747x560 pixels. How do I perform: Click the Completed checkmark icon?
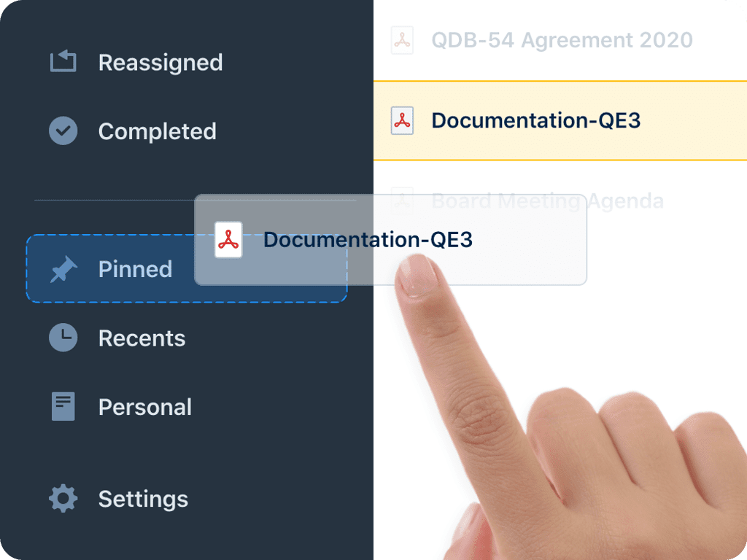[x=63, y=131]
